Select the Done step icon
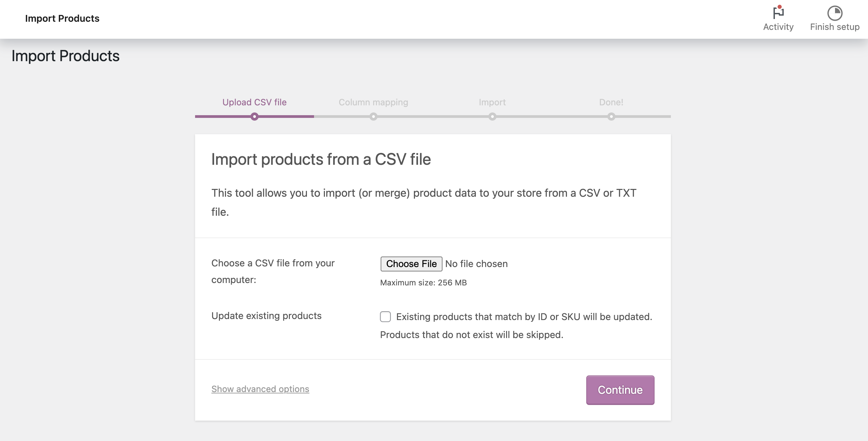This screenshot has height=441, width=868. (x=611, y=117)
